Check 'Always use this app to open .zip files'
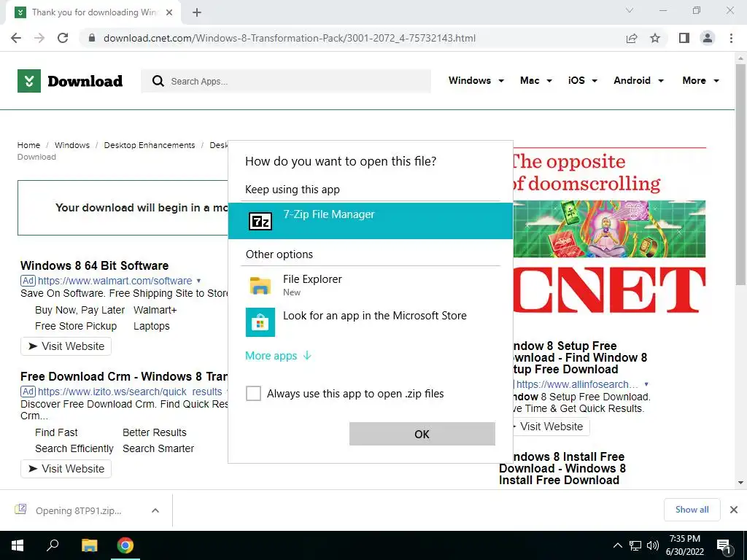The width and height of the screenshot is (747, 560). pyautogui.click(x=253, y=394)
